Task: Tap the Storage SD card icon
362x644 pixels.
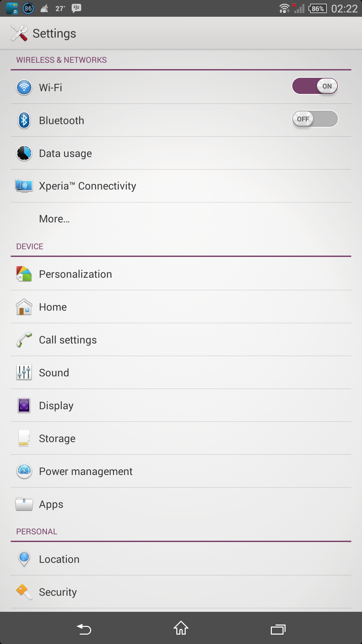Action: (24, 438)
